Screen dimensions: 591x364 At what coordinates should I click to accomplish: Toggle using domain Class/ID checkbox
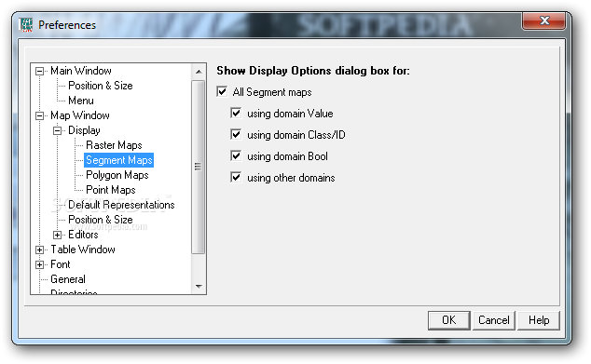click(x=236, y=134)
